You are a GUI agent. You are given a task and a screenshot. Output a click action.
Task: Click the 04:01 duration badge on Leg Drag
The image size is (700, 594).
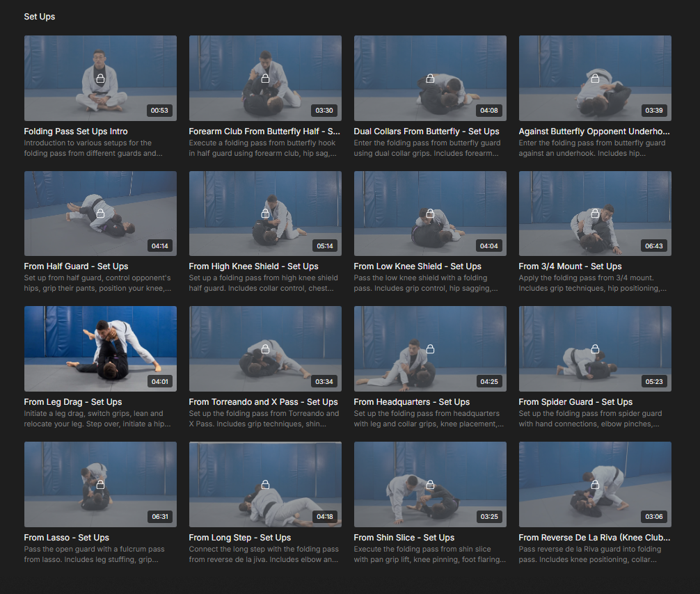click(x=159, y=381)
